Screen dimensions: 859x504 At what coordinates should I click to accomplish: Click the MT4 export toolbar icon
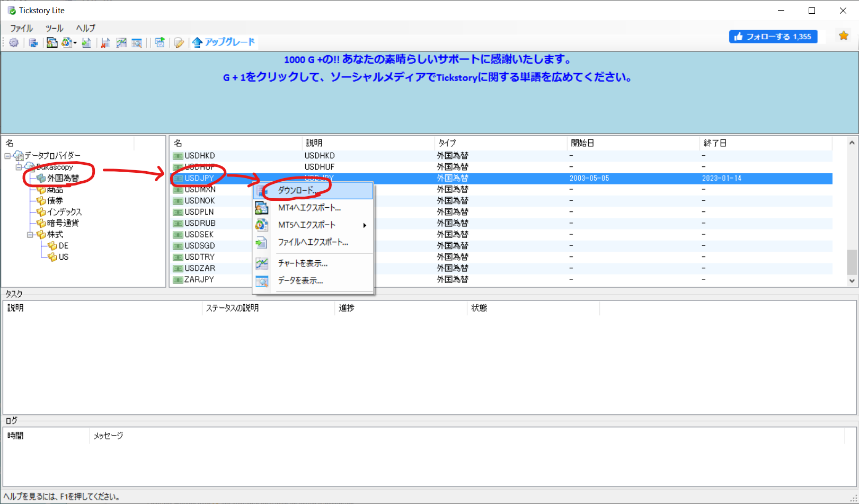51,42
